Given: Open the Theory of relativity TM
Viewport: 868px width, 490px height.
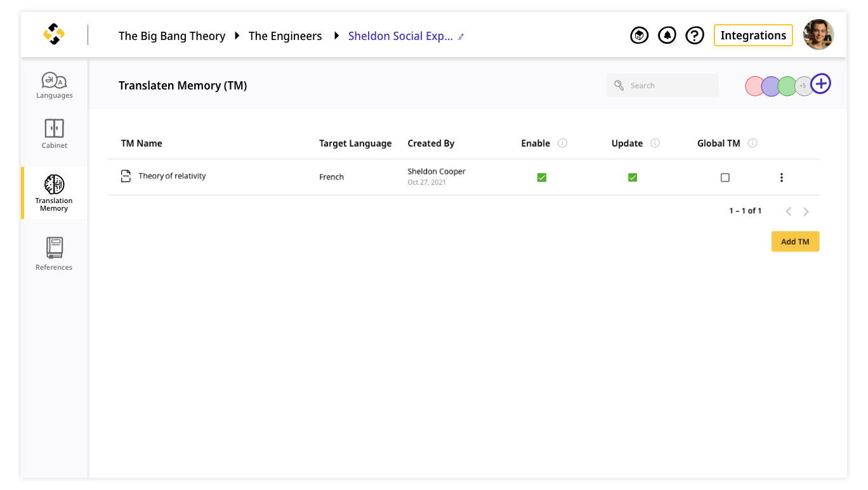Looking at the screenshot, I should click(172, 176).
